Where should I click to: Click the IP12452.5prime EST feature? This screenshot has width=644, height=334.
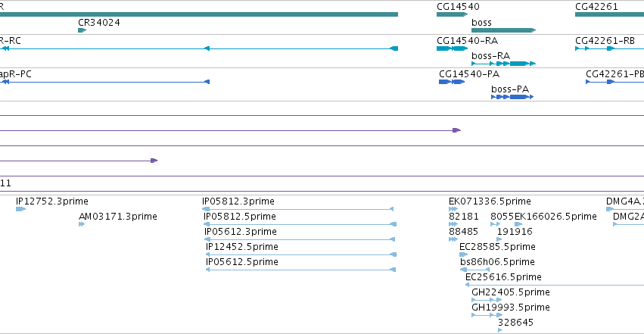click(x=301, y=254)
